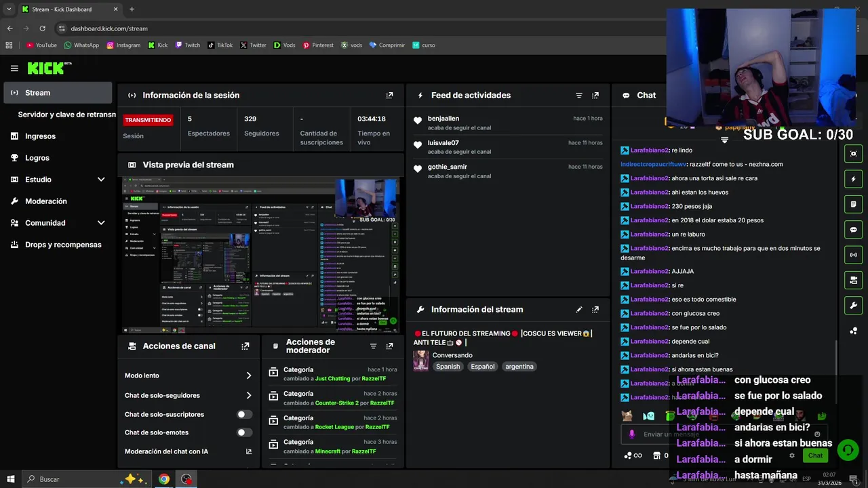
Task: Open the browser tab search dropdown
Action: pyautogui.click(x=9, y=9)
